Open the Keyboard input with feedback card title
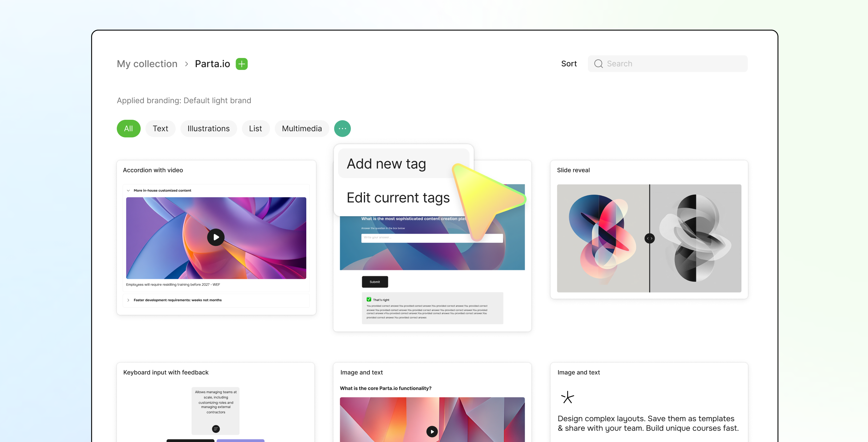The width and height of the screenshot is (868, 442). pyautogui.click(x=166, y=372)
